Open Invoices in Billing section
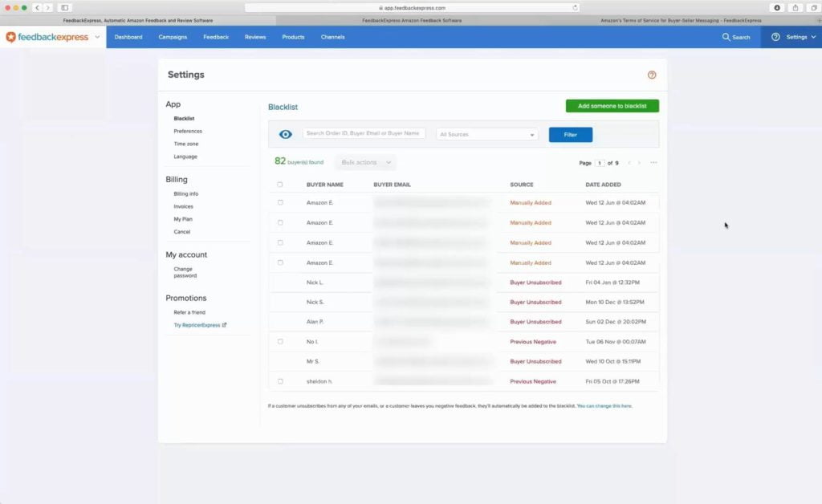The height and width of the screenshot is (504, 822). 184,206
